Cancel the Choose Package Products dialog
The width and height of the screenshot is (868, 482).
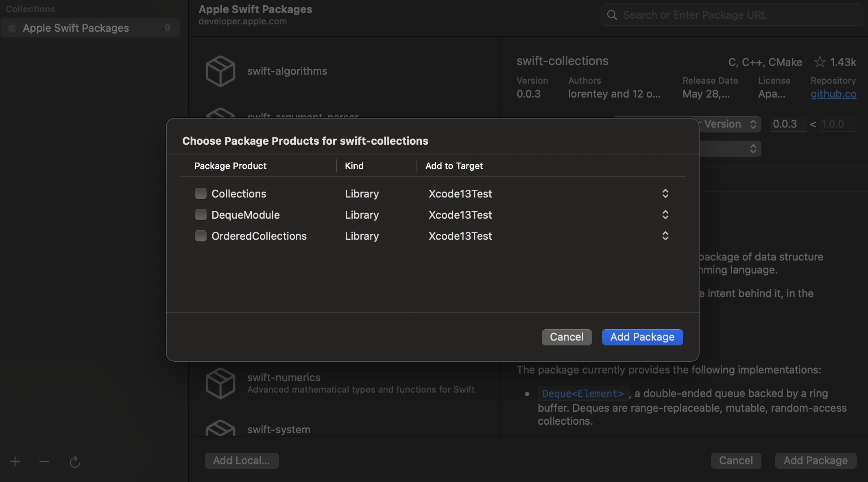click(567, 337)
